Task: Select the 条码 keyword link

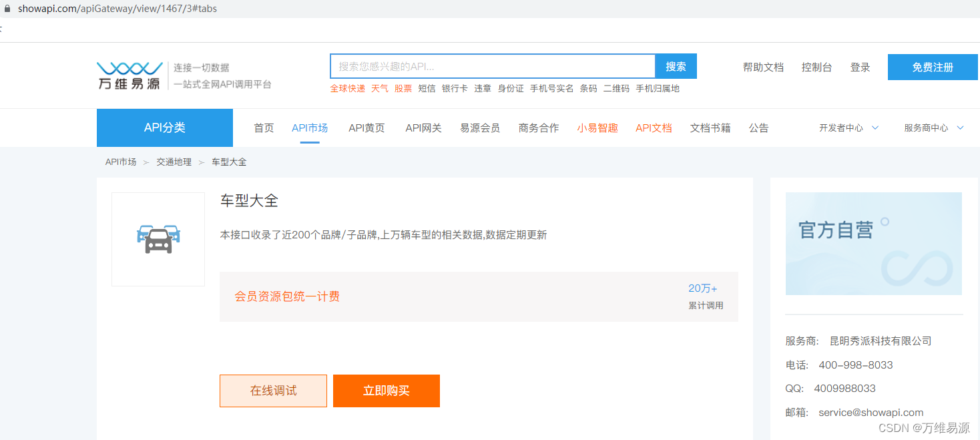Action: tap(588, 88)
